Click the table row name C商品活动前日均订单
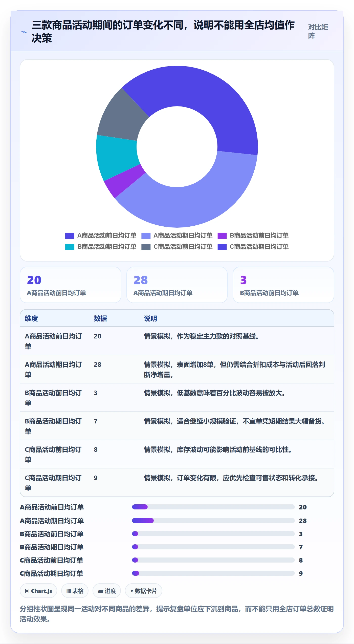This screenshot has height=644, width=354. coord(53,454)
